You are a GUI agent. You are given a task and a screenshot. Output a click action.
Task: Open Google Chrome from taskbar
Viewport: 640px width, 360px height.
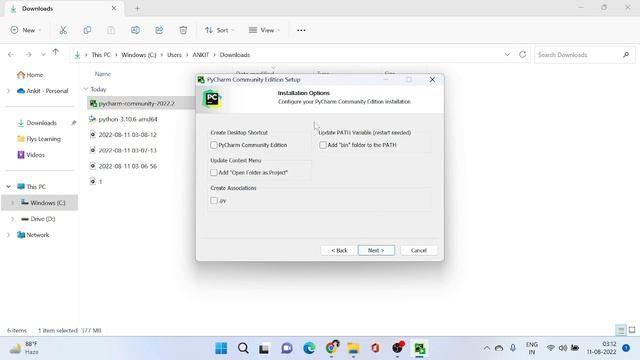click(332, 348)
